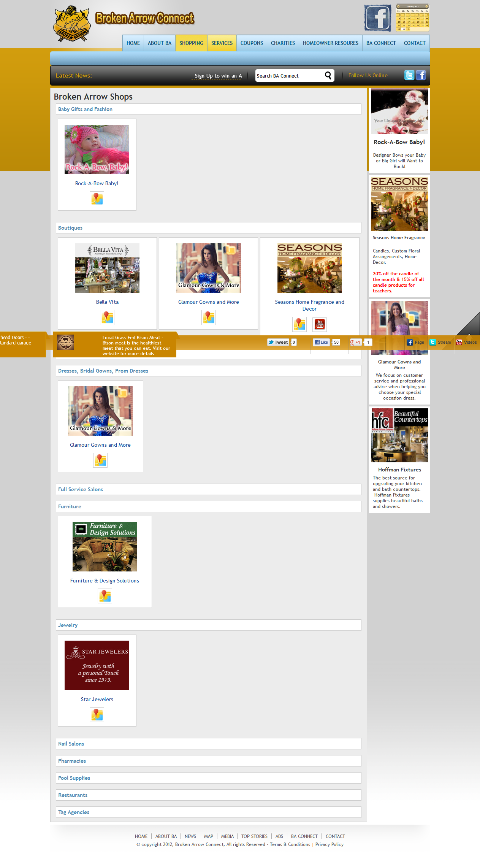Open the Rock-A-Bow Baby! shop link

(x=97, y=183)
